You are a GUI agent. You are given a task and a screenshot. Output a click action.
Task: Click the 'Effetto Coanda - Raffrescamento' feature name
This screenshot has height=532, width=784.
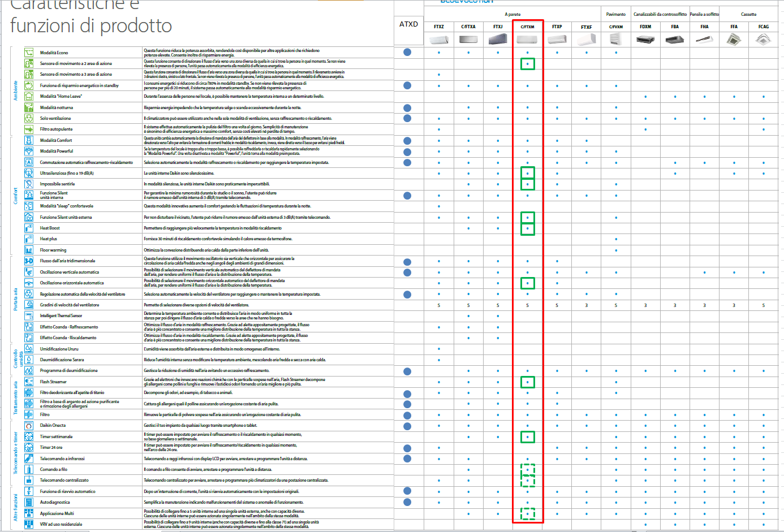(x=69, y=327)
